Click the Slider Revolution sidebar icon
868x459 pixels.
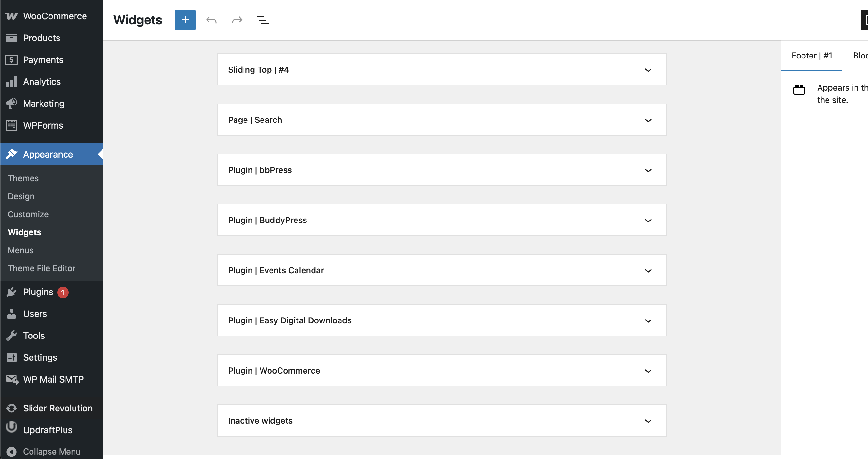12,408
